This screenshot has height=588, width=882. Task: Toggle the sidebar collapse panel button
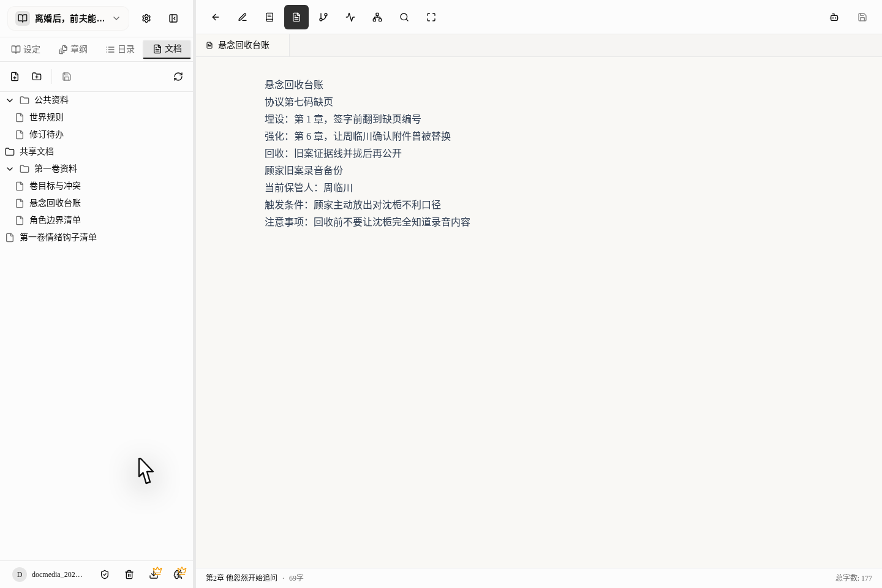point(173,18)
